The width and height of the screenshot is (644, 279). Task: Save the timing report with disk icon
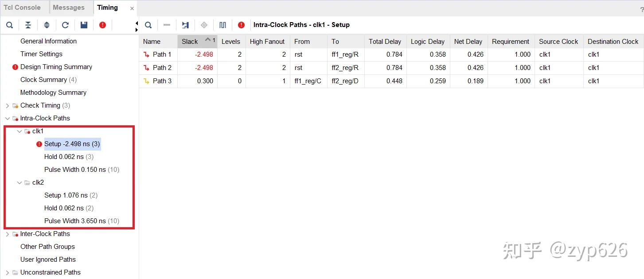click(x=84, y=25)
